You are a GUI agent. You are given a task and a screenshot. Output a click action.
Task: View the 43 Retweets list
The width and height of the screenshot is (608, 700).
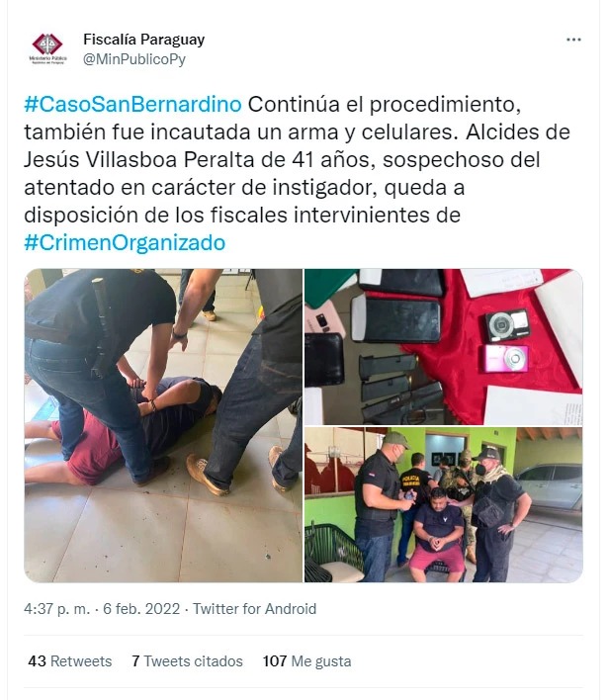(70, 660)
